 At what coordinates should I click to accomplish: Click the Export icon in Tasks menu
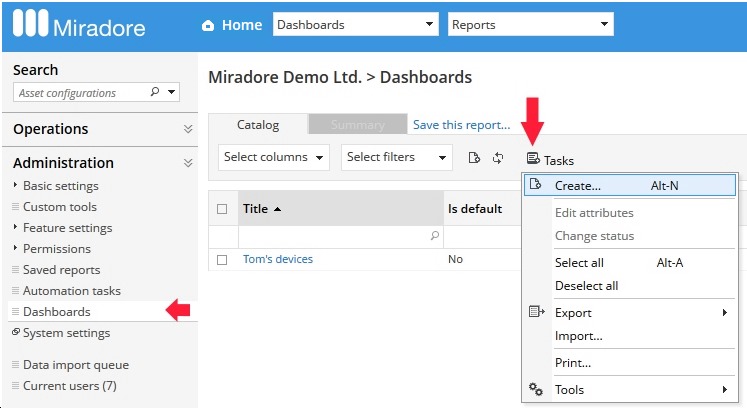click(x=536, y=312)
